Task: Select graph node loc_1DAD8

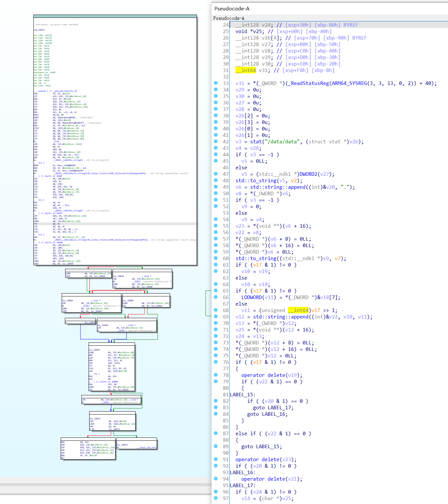Action: [146, 301]
